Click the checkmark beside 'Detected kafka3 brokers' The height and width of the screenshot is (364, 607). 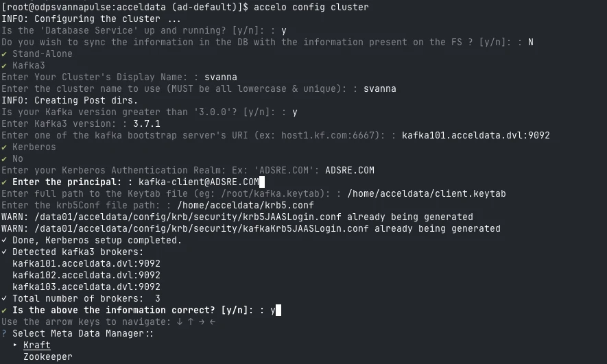click(4, 252)
